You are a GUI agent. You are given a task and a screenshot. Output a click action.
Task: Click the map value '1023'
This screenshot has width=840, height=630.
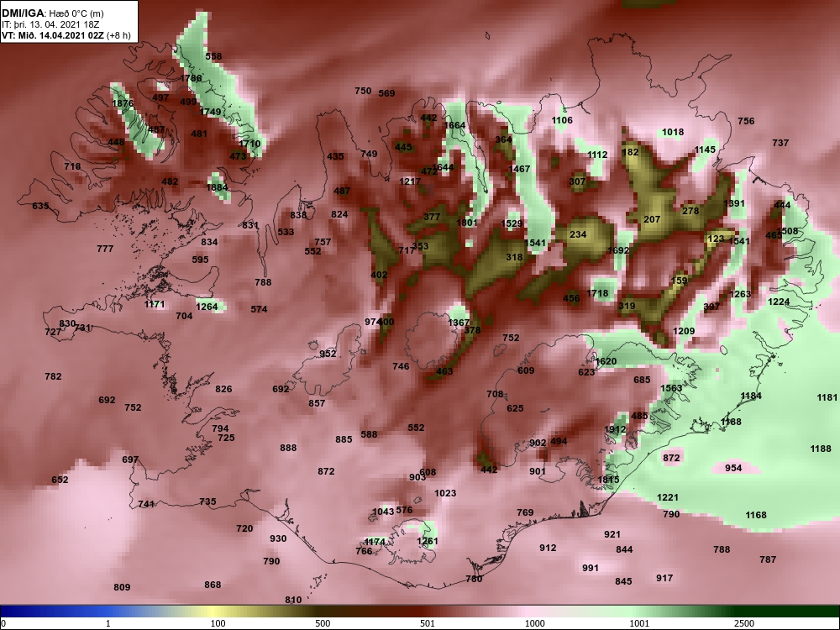click(445, 493)
